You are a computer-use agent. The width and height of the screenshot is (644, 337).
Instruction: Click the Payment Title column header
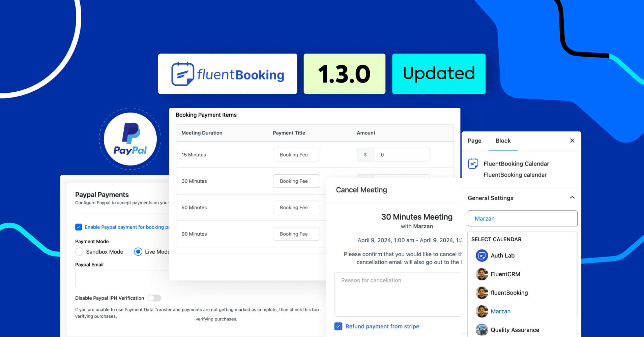point(289,133)
